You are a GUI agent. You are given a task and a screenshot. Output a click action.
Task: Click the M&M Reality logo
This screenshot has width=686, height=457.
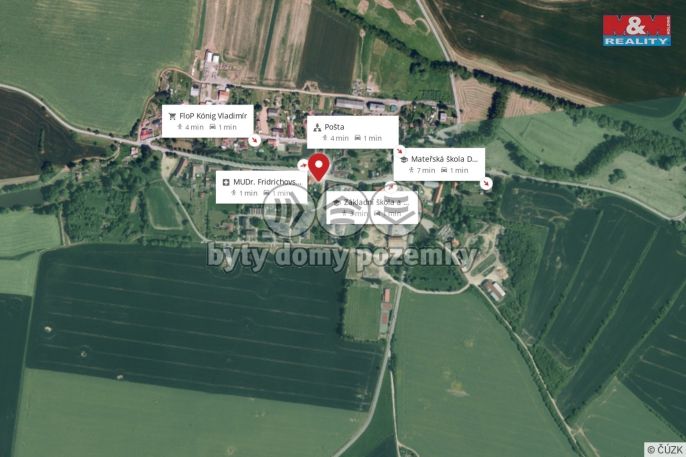pos(637,30)
